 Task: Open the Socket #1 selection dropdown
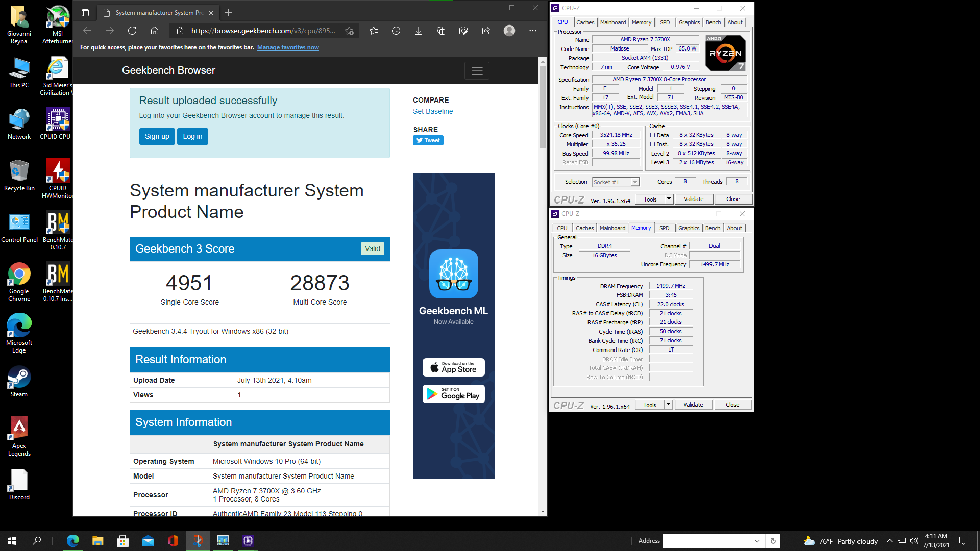tap(616, 182)
